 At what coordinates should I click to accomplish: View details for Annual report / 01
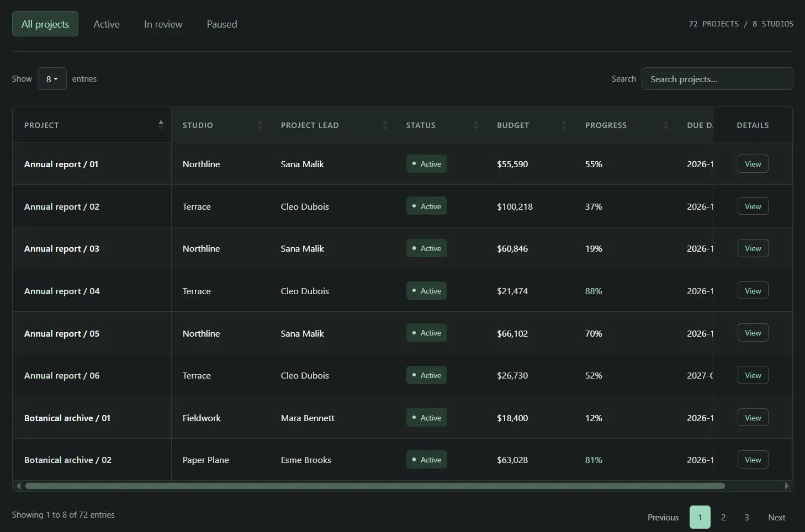[753, 164]
